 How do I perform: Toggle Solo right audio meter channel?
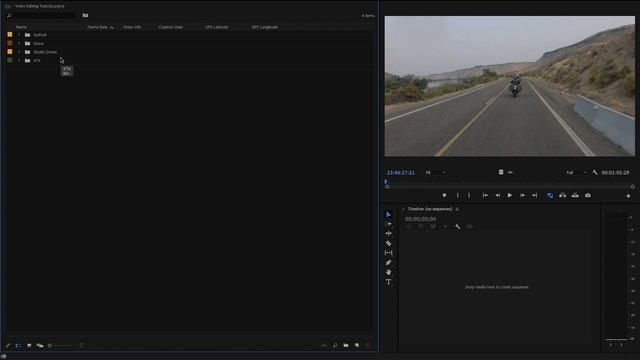tap(621, 345)
